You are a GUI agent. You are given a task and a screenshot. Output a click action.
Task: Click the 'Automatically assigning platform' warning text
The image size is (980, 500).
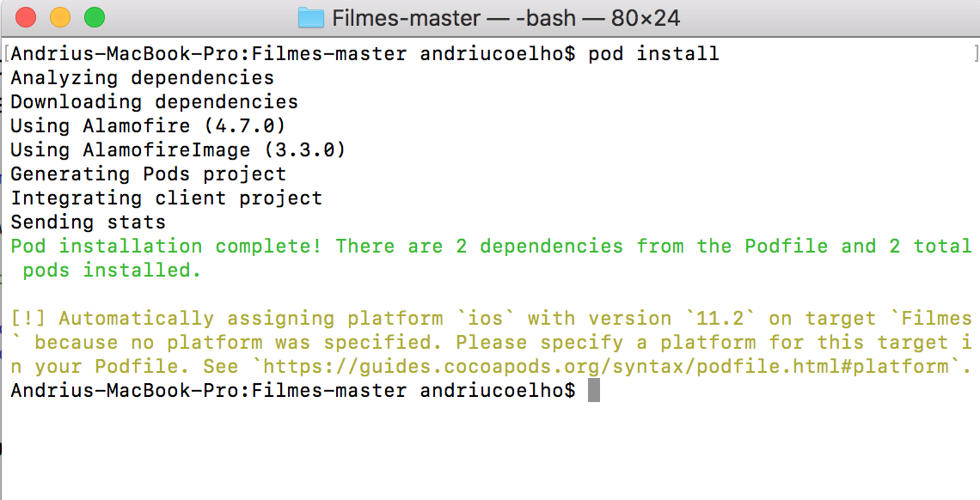251,319
